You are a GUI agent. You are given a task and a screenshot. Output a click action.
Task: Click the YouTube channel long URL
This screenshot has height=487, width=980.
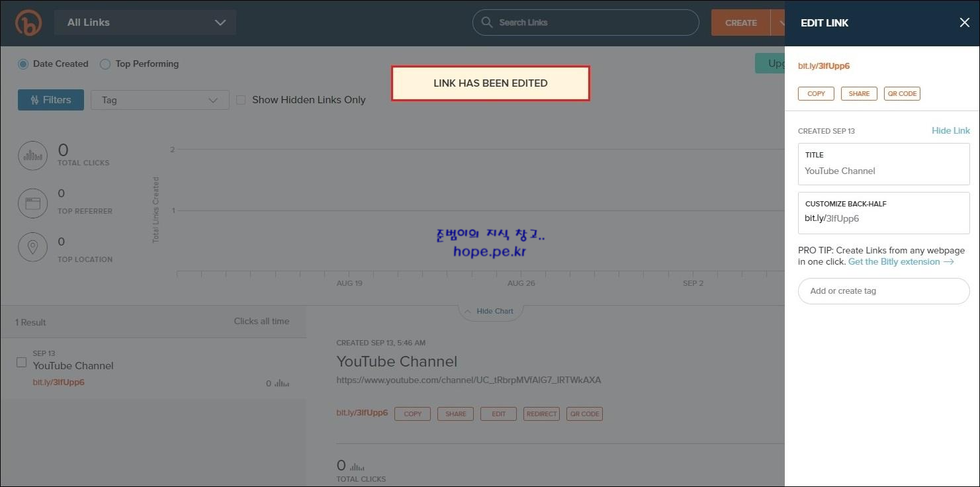[x=468, y=380]
